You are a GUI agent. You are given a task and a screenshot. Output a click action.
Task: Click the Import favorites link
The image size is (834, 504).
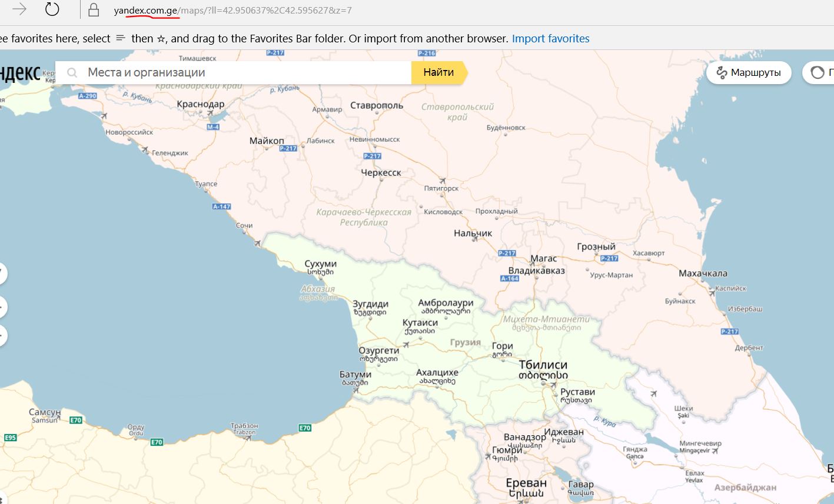[550, 39]
